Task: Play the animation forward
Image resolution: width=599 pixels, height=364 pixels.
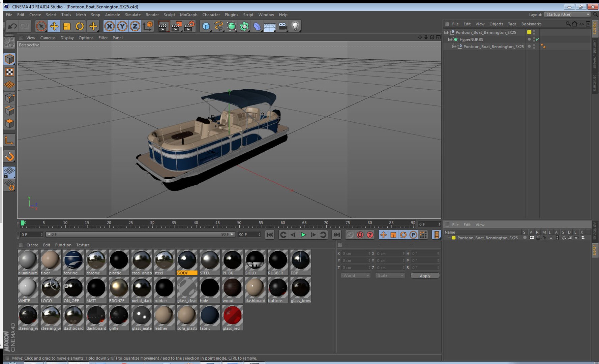Action: [303, 235]
